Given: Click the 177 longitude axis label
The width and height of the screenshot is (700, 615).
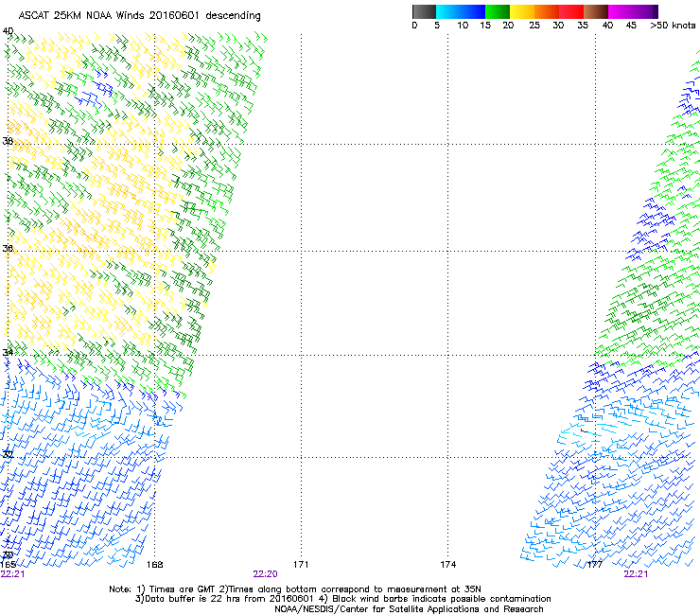Looking at the screenshot, I should [x=595, y=565].
